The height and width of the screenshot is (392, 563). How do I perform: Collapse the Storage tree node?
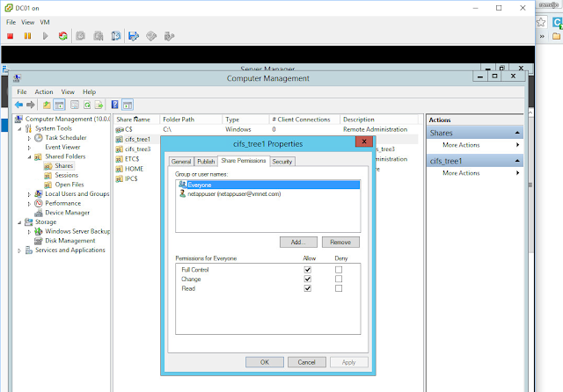tap(19, 222)
